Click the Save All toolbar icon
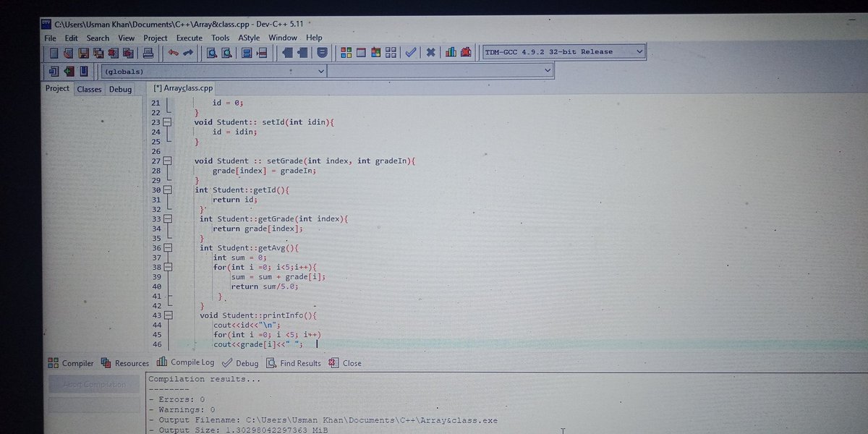This screenshot has width=868, height=434. (x=98, y=52)
